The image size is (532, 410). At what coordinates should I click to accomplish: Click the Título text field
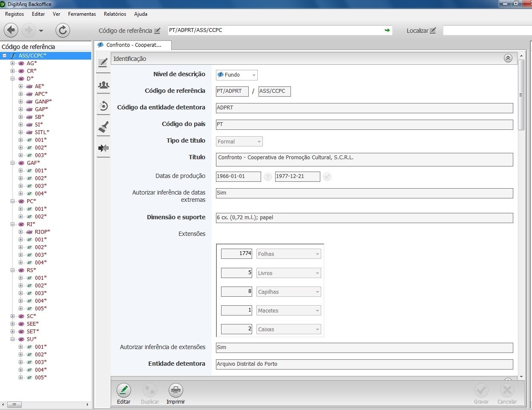coord(364,160)
